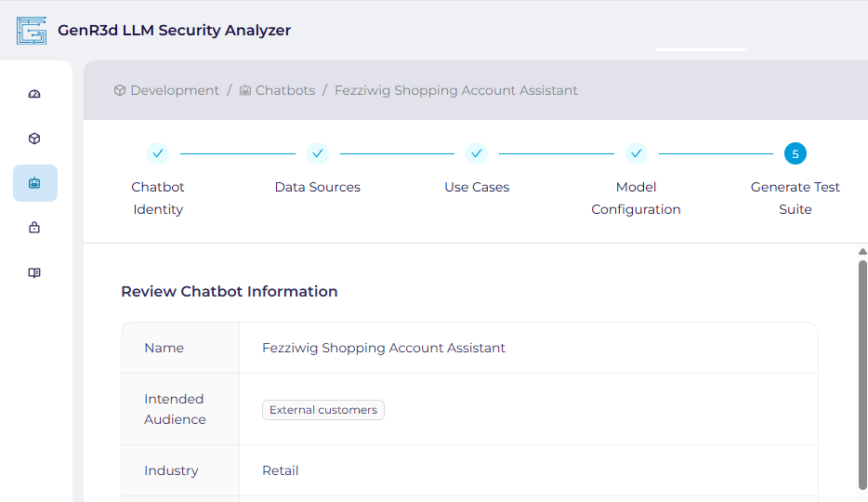Open the lock security sidebar icon
This screenshot has height=502, width=868.
(x=35, y=228)
